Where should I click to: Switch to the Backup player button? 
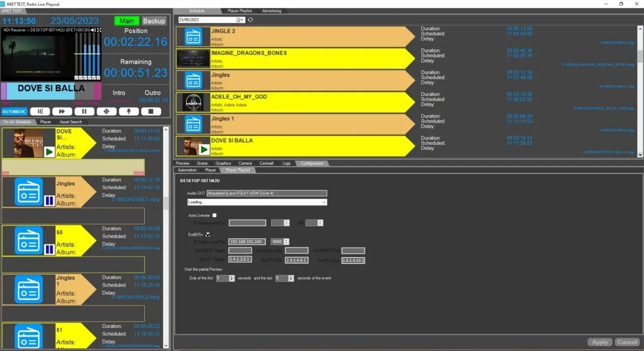coord(154,21)
